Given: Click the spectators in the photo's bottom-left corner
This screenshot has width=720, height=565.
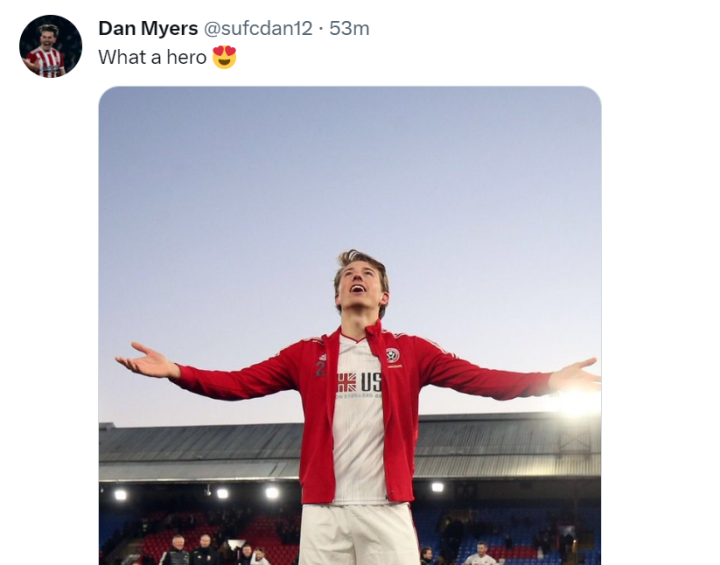Looking at the screenshot, I should 190,550.
